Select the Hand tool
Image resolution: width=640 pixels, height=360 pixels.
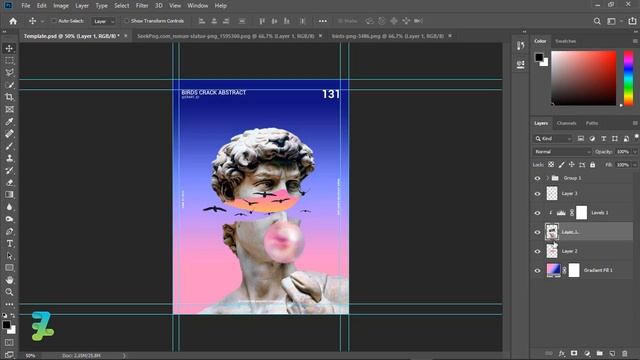point(9,280)
